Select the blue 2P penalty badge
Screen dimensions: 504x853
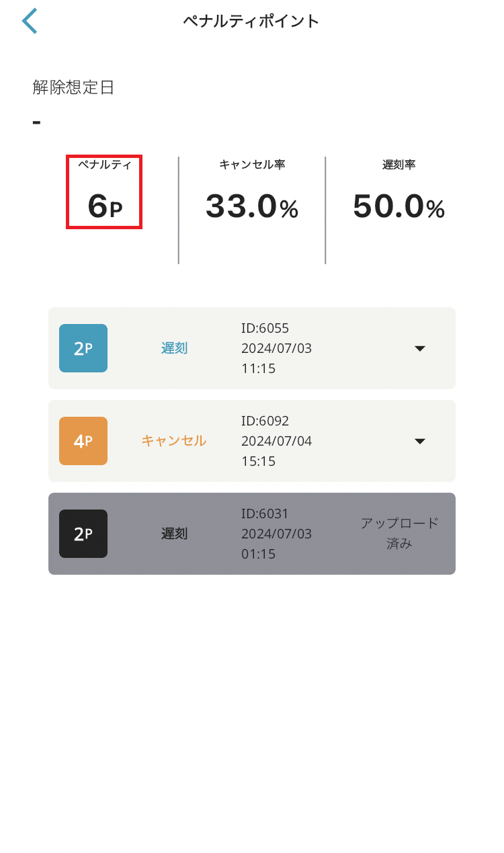(83, 348)
